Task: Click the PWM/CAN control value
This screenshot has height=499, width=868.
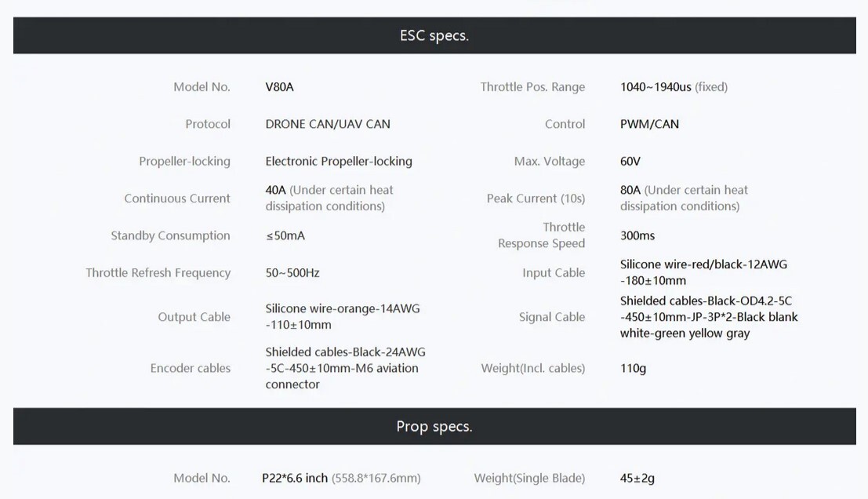Action: point(649,124)
